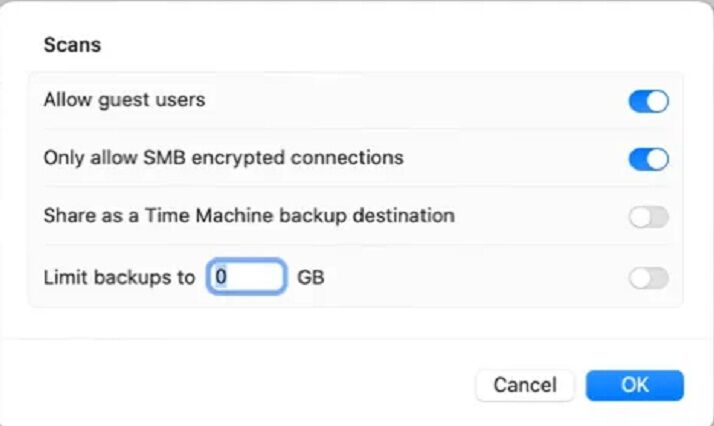The height and width of the screenshot is (426, 714).
Task: Focus the backup size box showing 0
Action: click(247, 277)
